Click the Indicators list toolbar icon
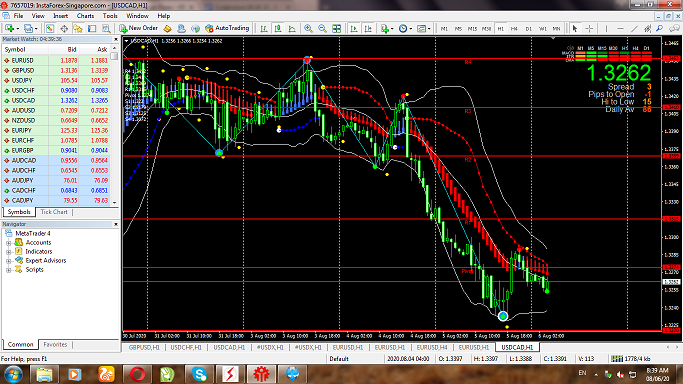 pos(384,28)
